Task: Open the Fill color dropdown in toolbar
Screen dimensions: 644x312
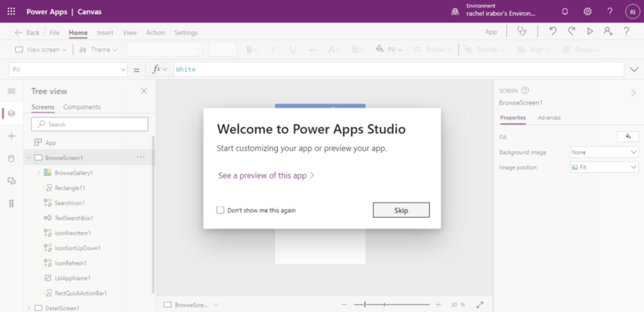Action: (389, 50)
